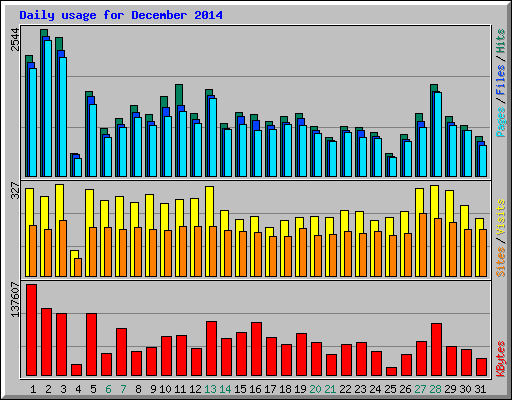Screen dimensions: 512x400
Task: Click day label 16 on the x-axis
Action: tap(255, 389)
